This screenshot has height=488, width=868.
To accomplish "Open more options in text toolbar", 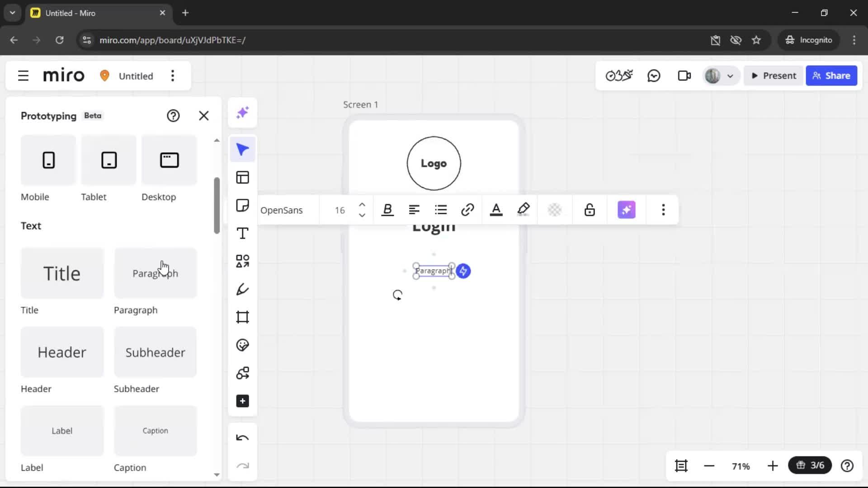I will click(663, 210).
